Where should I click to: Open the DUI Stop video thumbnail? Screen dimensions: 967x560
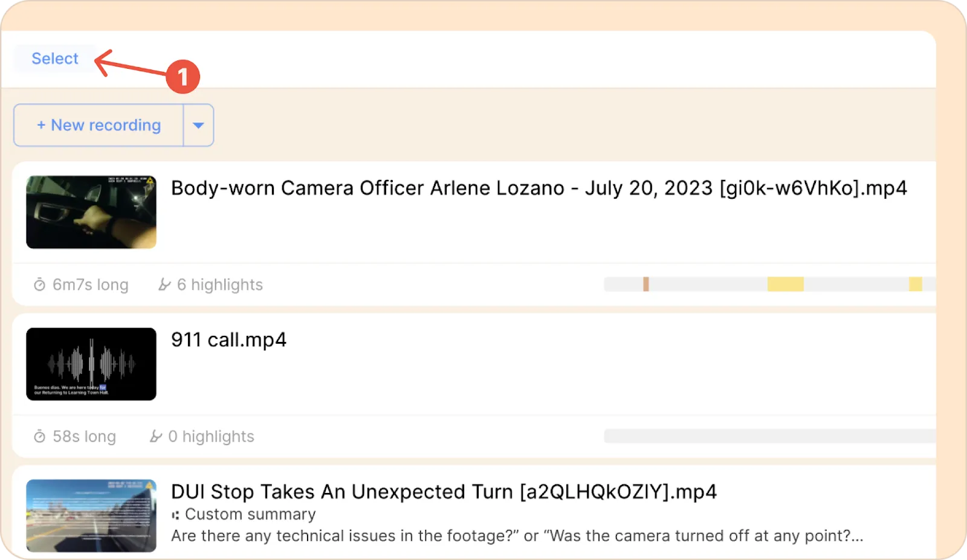pyautogui.click(x=91, y=515)
